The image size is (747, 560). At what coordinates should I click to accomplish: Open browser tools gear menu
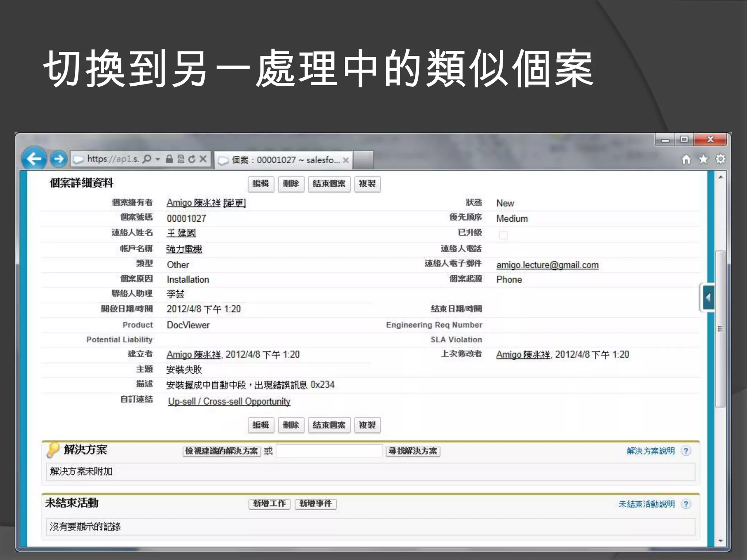point(720,159)
